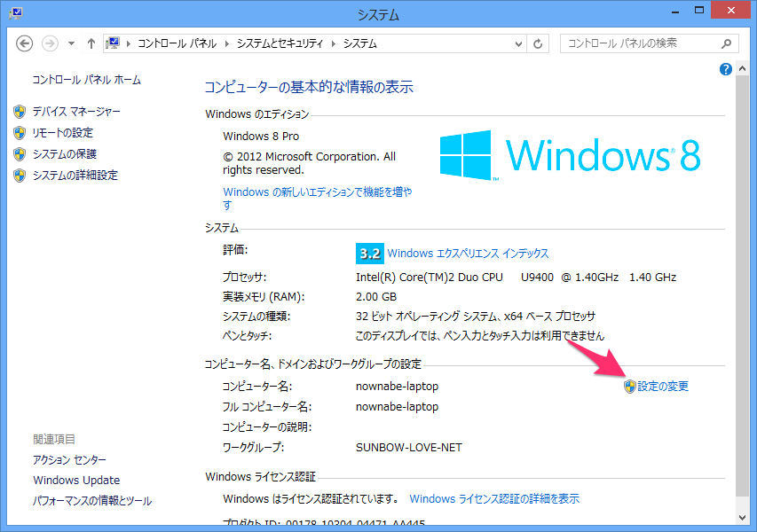
Task: Click the Back navigation arrow
Action: pos(25,44)
